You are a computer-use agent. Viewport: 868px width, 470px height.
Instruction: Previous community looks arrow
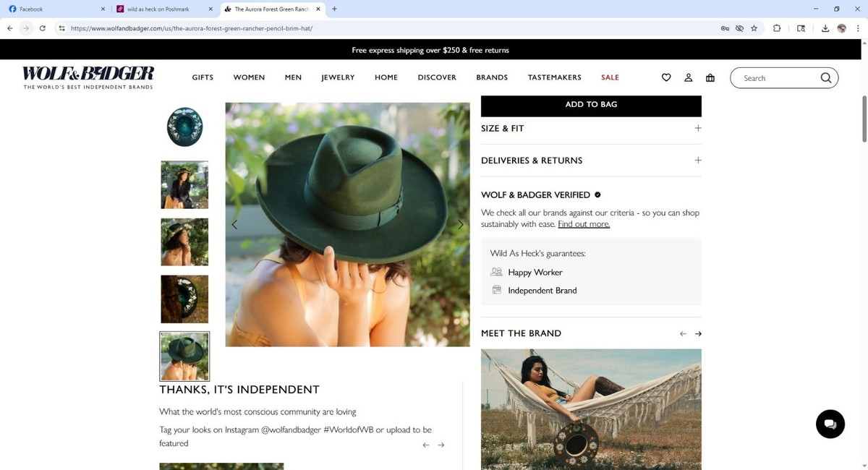pos(426,445)
